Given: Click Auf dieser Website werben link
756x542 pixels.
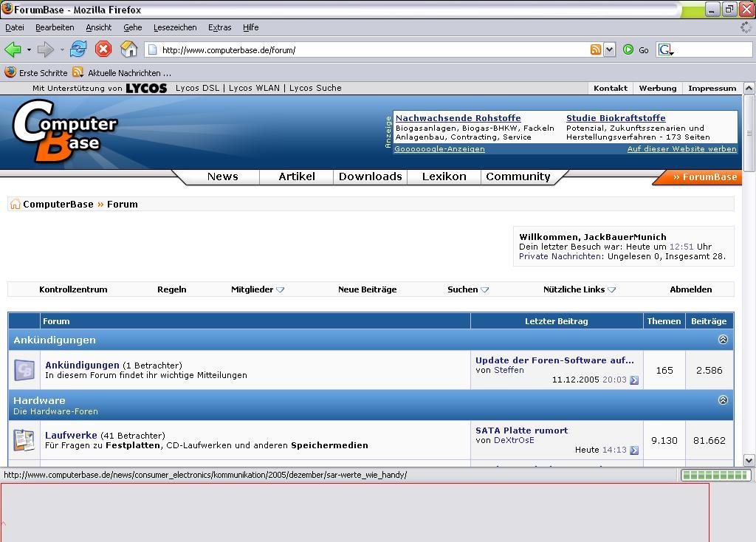Looking at the screenshot, I should point(681,149).
